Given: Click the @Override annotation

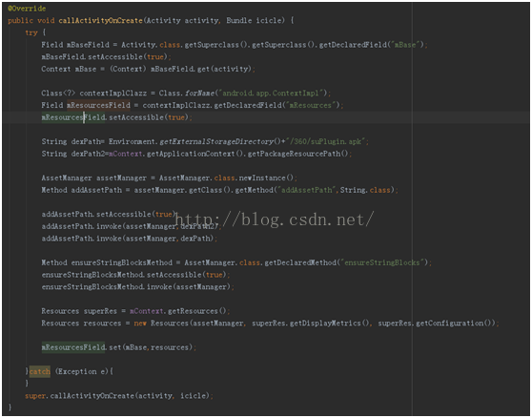Looking at the screenshot, I should click(27, 9).
